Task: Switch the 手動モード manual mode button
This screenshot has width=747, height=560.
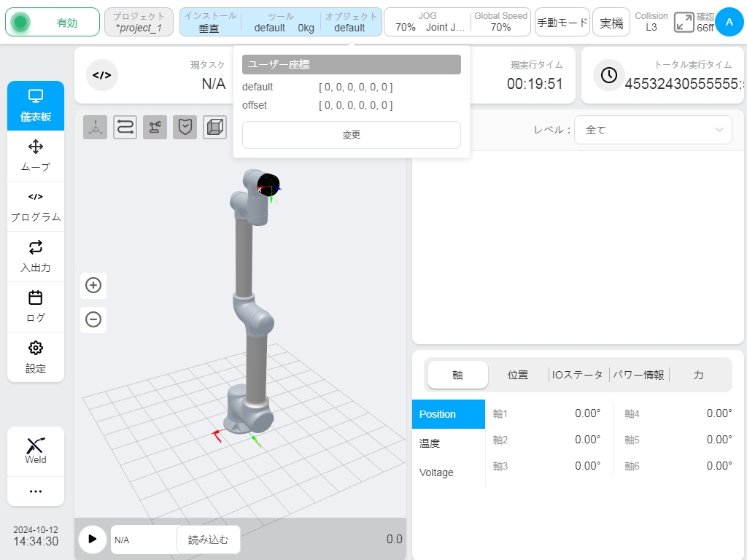Action: click(562, 22)
